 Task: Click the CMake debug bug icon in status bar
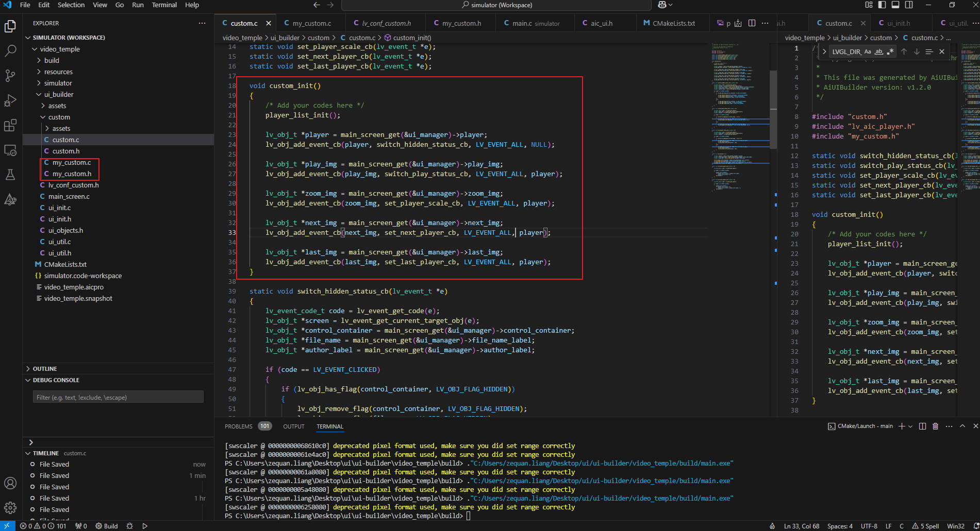(129, 526)
